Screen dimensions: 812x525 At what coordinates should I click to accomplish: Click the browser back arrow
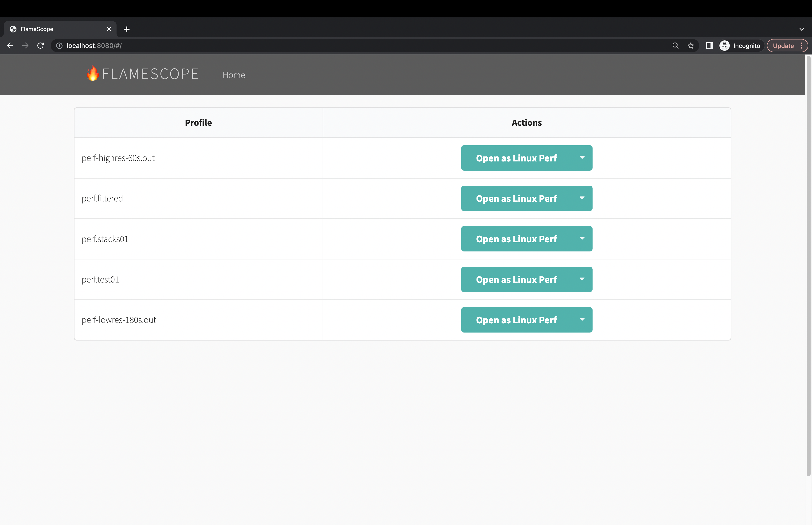[10, 46]
